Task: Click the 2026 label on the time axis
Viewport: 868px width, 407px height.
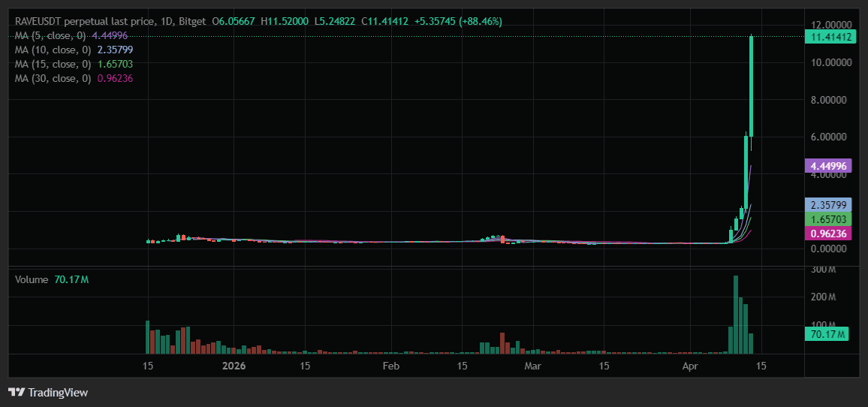Action: point(234,366)
